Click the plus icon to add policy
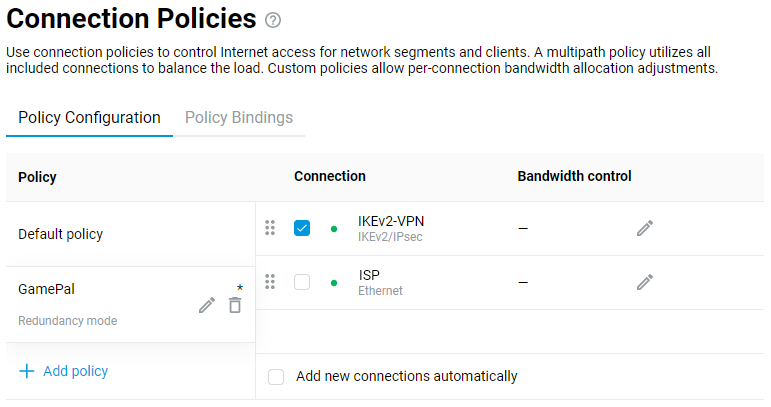Image resolution: width=771 pixels, height=407 pixels. 27,371
